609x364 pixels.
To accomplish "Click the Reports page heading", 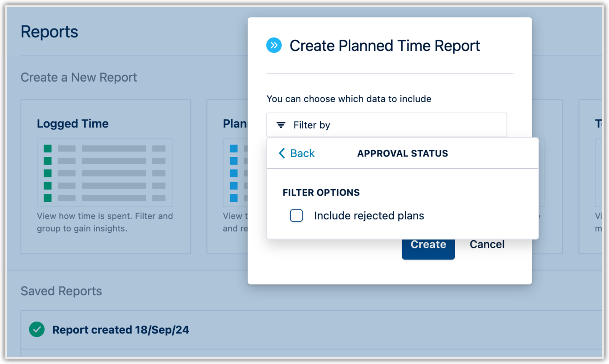I will 49,32.
